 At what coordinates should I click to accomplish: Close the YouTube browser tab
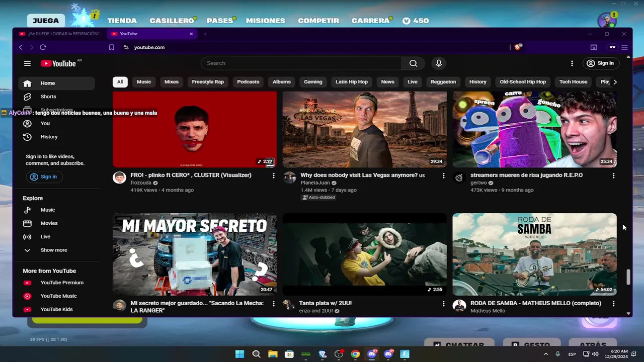(x=191, y=34)
